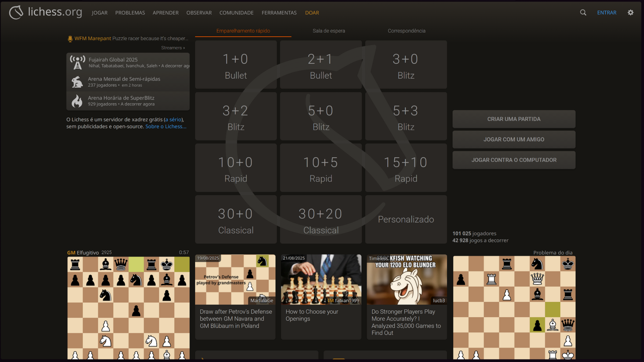Image resolution: width=644 pixels, height=362 pixels.
Task: Click the rabbit icon for Arena Mensal de Semi-rápidas
Action: tap(77, 81)
